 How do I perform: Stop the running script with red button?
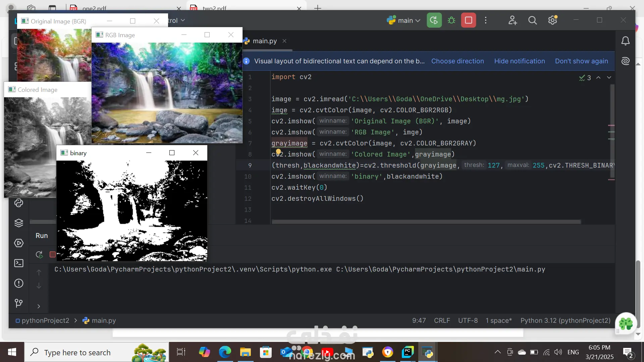tap(469, 20)
